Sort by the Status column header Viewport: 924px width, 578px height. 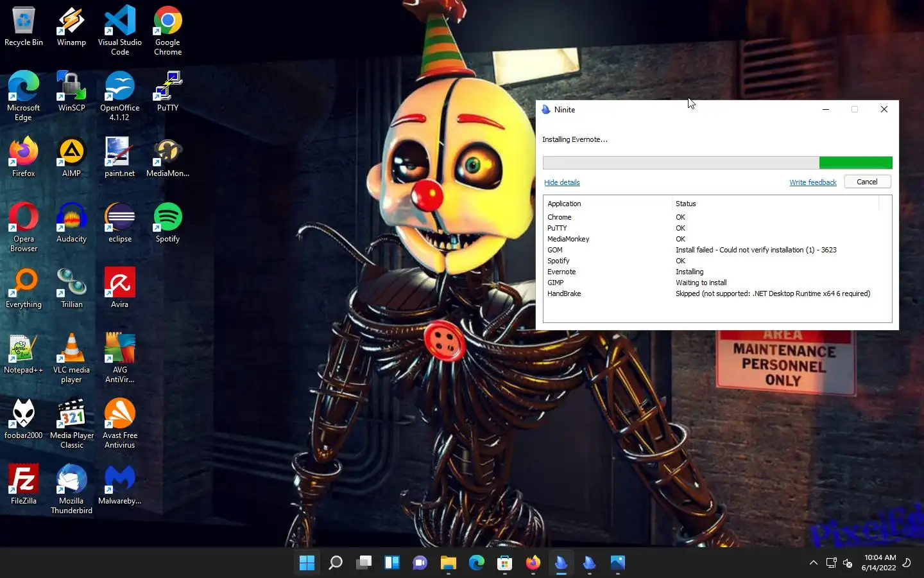click(x=775, y=204)
